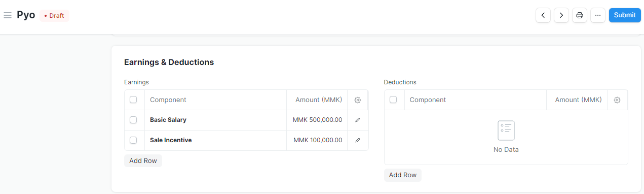
Task: Click the No Data placeholder icon
Action: (506, 131)
